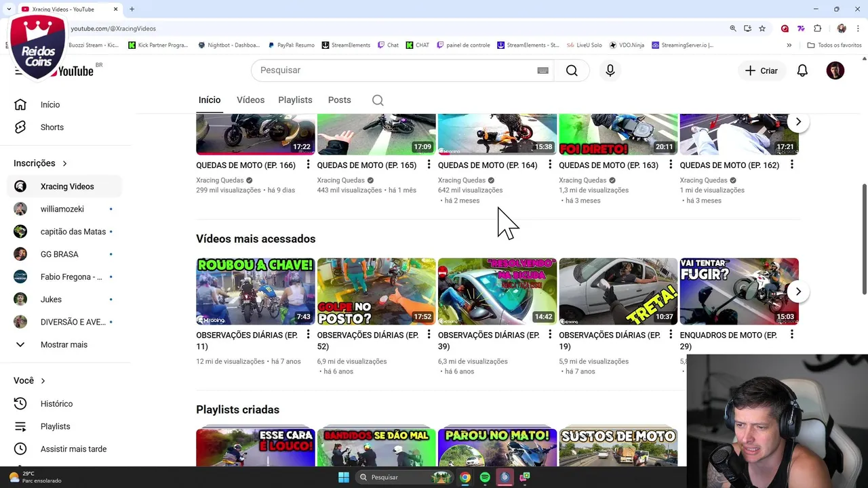Open YouTube notifications bell
Viewport: 868px width, 488px height.
tap(802, 70)
